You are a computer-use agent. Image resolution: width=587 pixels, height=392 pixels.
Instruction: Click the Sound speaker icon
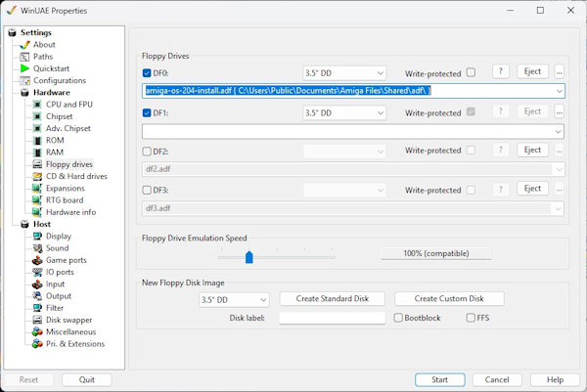click(x=37, y=248)
